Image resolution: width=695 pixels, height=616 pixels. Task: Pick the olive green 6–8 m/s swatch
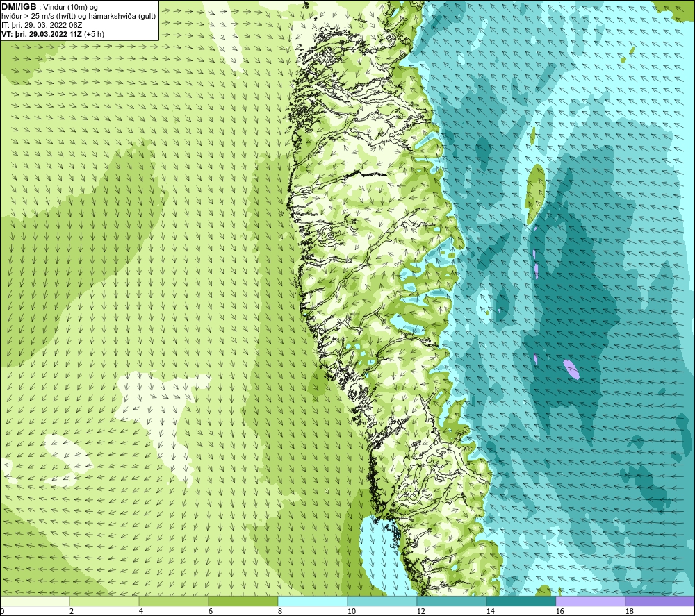pyautogui.click(x=243, y=601)
